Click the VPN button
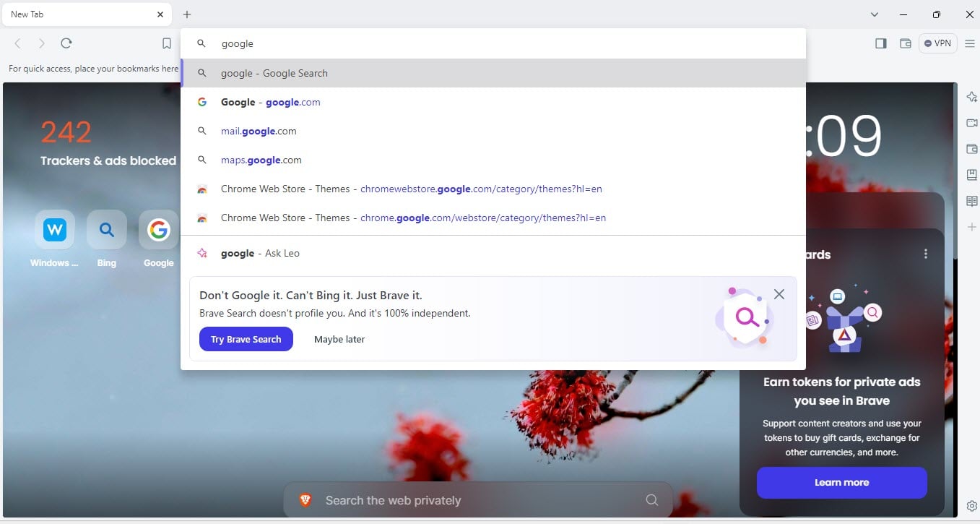Screen dimensions: 980x524 (937, 43)
